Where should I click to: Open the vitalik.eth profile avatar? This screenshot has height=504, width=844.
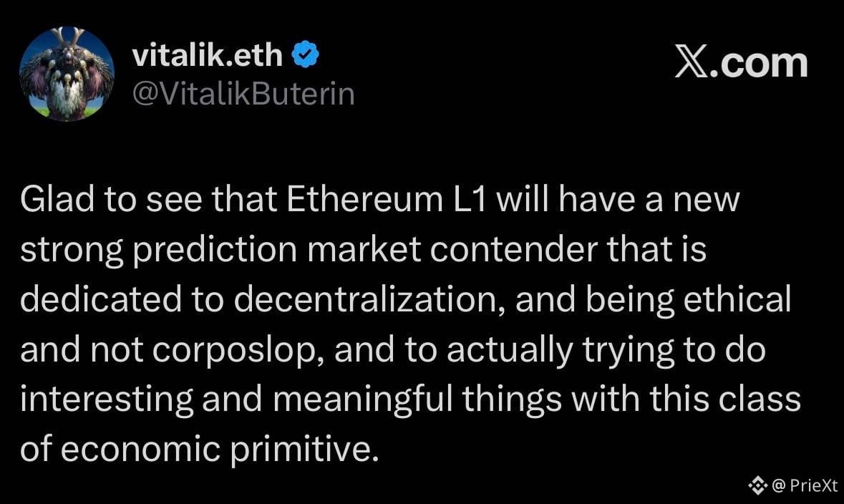[x=67, y=74]
